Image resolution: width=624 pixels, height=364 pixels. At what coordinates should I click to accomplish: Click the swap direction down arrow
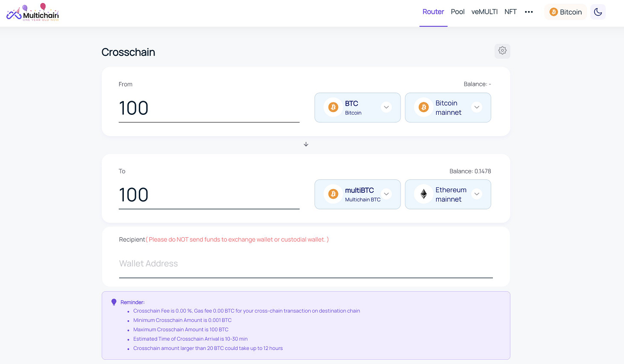pyautogui.click(x=306, y=144)
